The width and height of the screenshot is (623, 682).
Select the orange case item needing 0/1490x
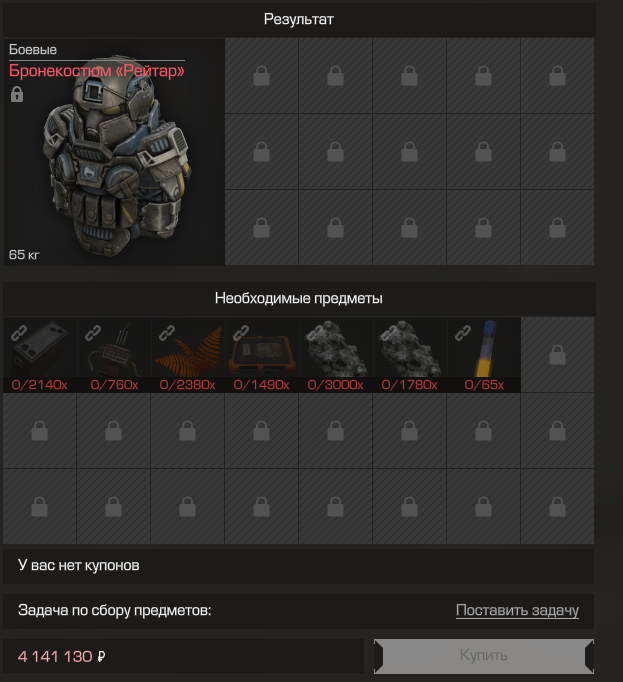[x=262, y=354]
